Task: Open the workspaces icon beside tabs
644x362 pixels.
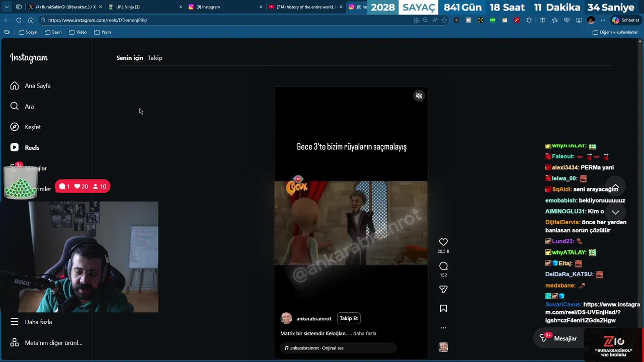Action: point(19,7)
